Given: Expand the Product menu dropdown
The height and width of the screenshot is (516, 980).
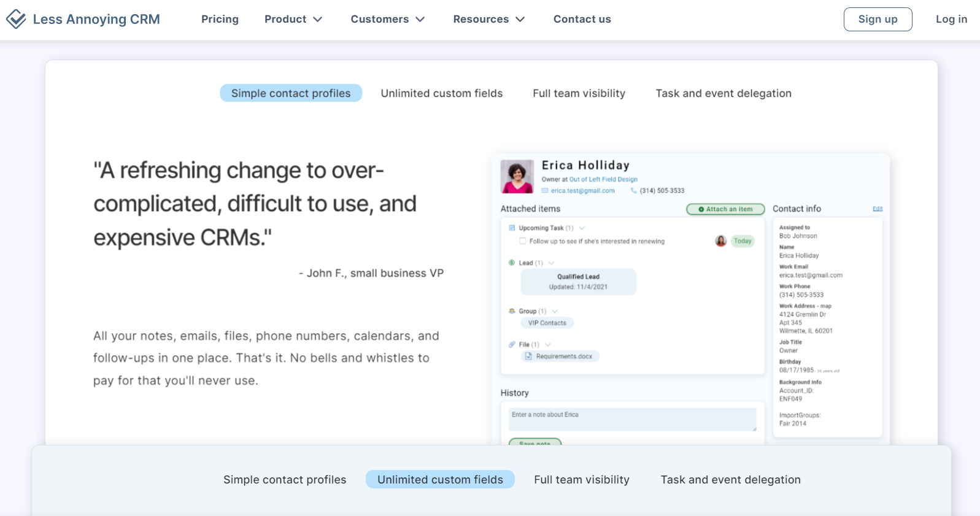Looking at the screenshot, I should [x=293, y=19].
